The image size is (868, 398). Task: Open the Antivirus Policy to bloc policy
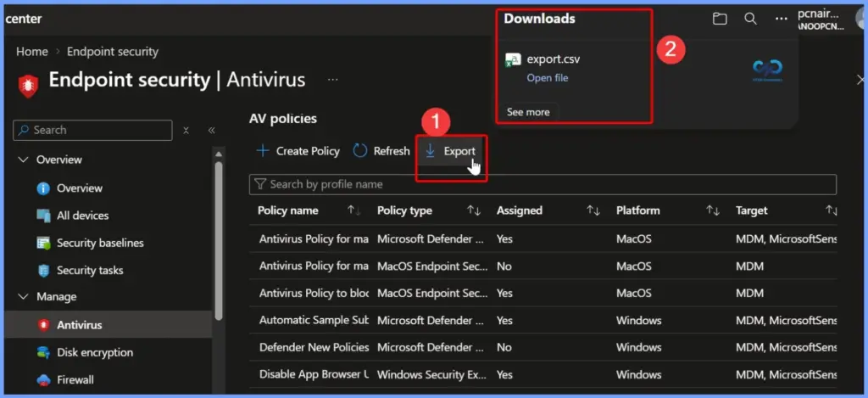314,294
